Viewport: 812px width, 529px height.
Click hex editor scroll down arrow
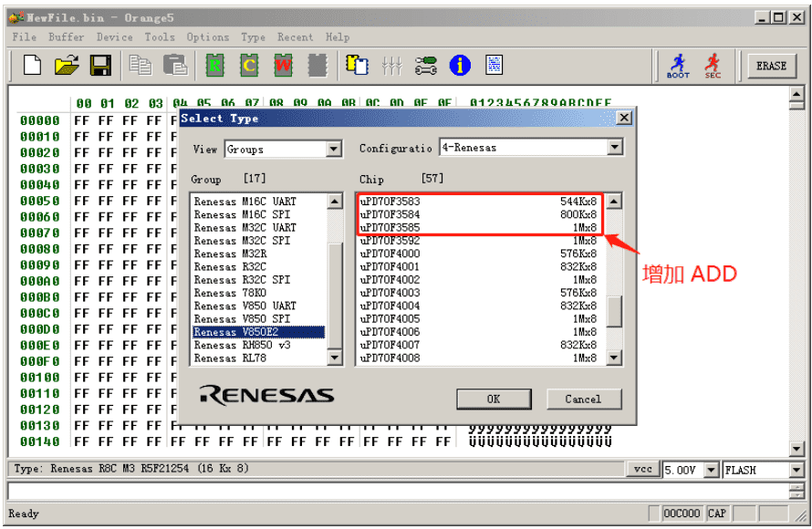796,448
